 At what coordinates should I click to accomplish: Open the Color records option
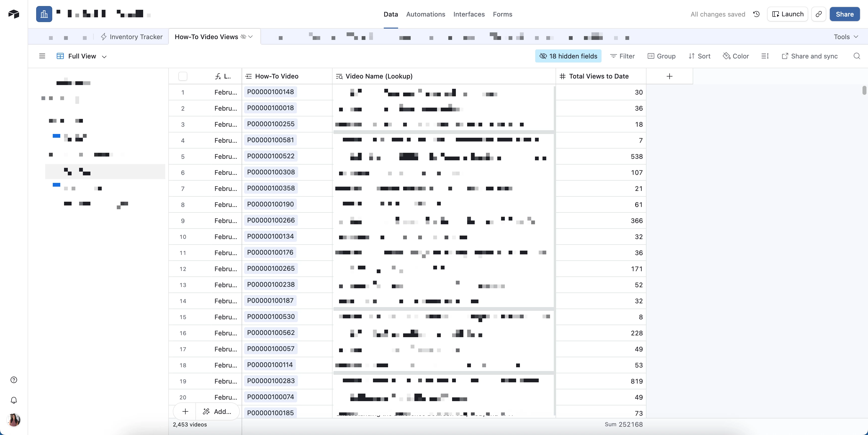(736, 56)
